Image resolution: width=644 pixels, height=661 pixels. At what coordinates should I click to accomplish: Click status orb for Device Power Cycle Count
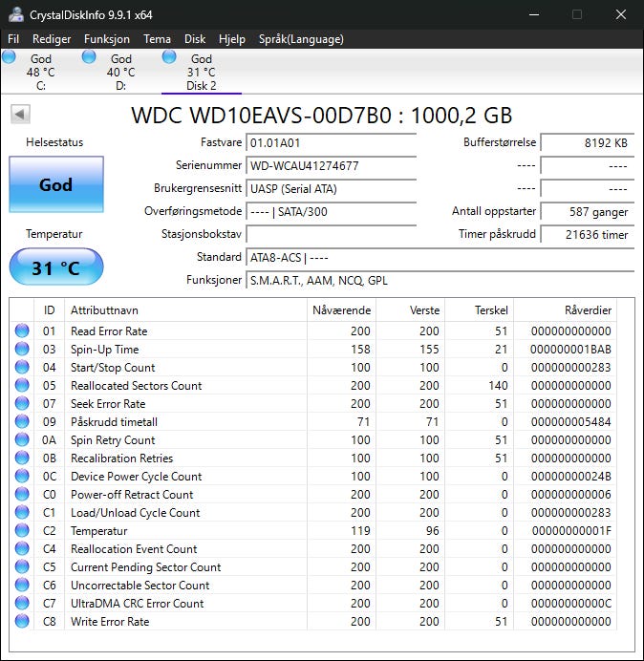(x=22, y=476)
